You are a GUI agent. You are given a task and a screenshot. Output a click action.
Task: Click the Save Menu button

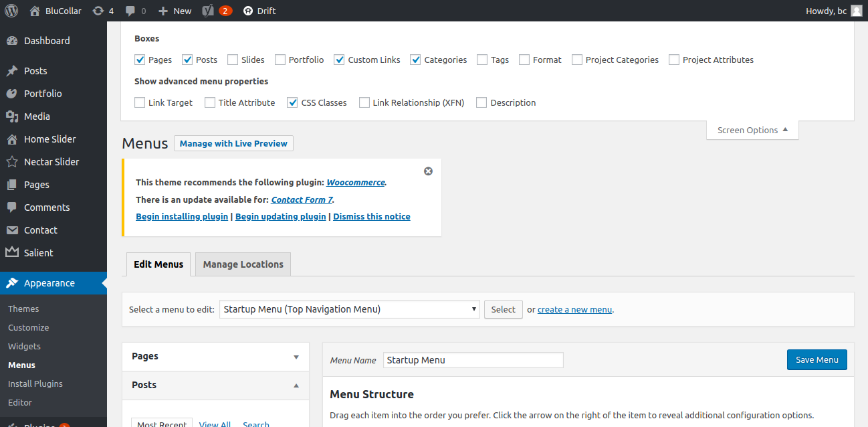(x=817, y=359)
